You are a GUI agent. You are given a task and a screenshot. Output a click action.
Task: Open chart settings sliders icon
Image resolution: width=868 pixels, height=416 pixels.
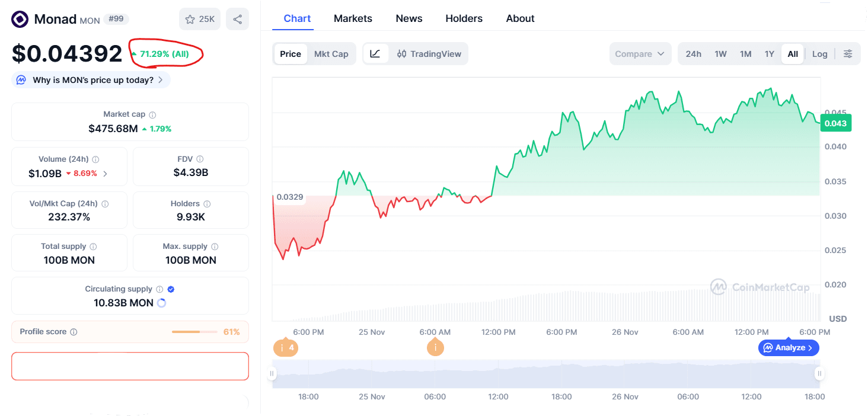(848, 54)
